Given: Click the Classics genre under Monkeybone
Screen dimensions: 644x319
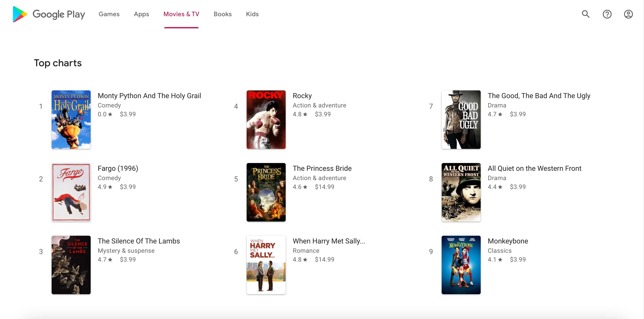Looking at the screenshot, I should (x=500, y=251).
